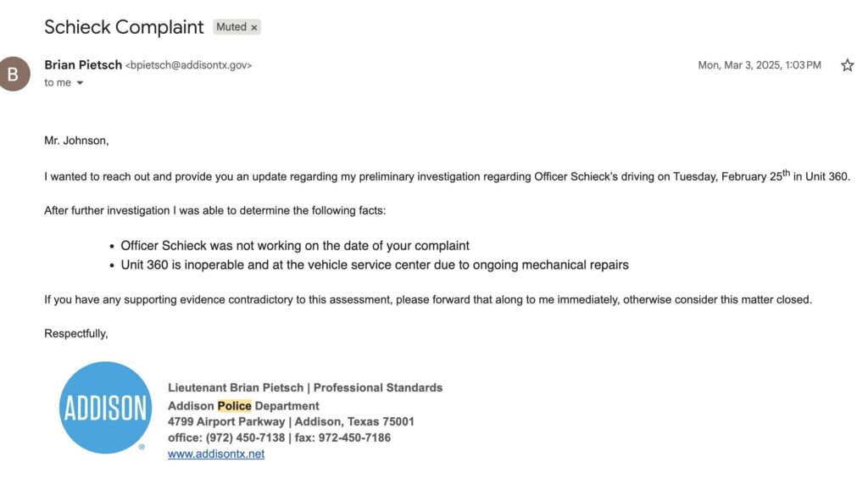Open the www.addisontx.net link
This screenshot has width=868, height=479.
(216, 454)
